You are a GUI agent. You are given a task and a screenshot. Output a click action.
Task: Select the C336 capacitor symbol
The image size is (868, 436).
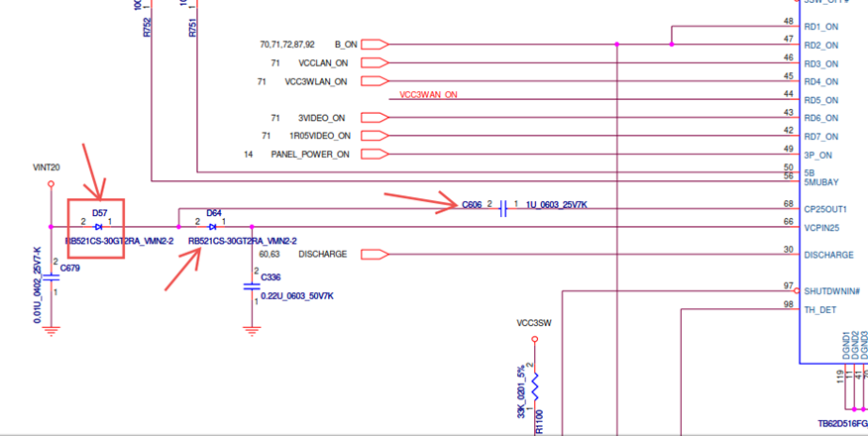[x=252, y=286]
